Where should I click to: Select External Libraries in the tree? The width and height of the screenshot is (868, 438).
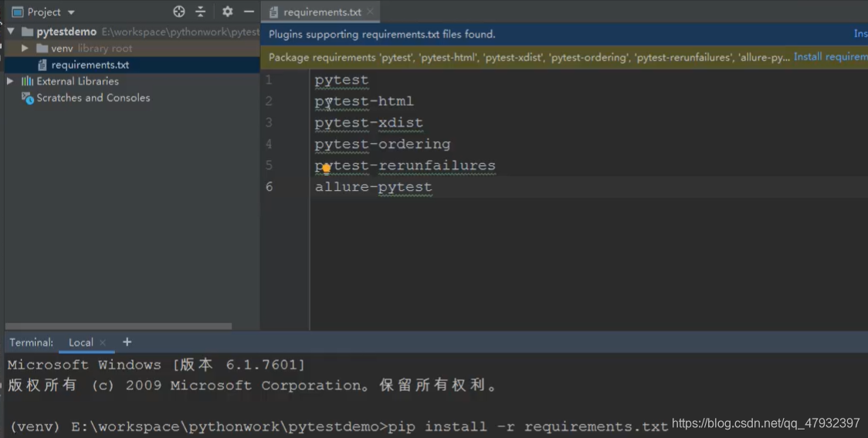(x=77, y=81)
